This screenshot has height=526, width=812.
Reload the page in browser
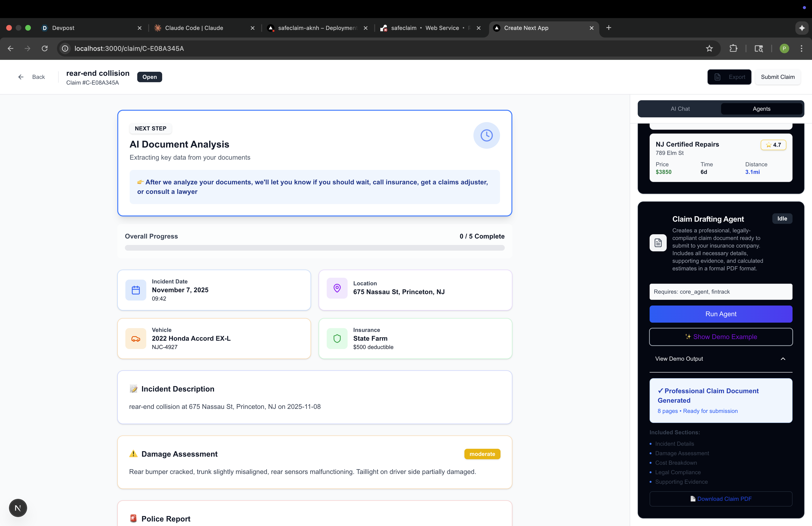click(45, 48)
